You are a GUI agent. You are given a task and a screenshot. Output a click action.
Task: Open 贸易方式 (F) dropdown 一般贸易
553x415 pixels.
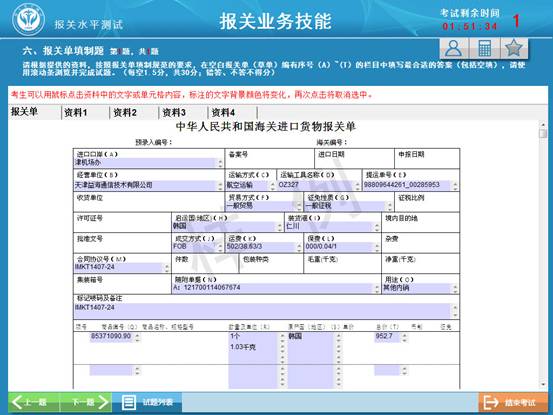pyautogui.click(x=264, y=206)
